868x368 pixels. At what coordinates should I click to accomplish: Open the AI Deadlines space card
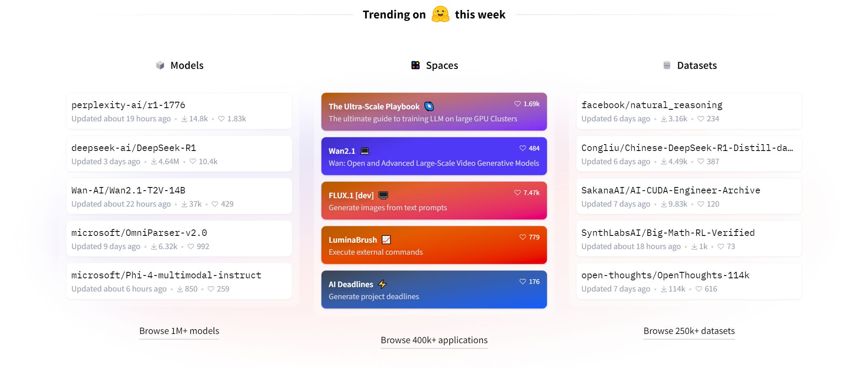coord(434,290)
